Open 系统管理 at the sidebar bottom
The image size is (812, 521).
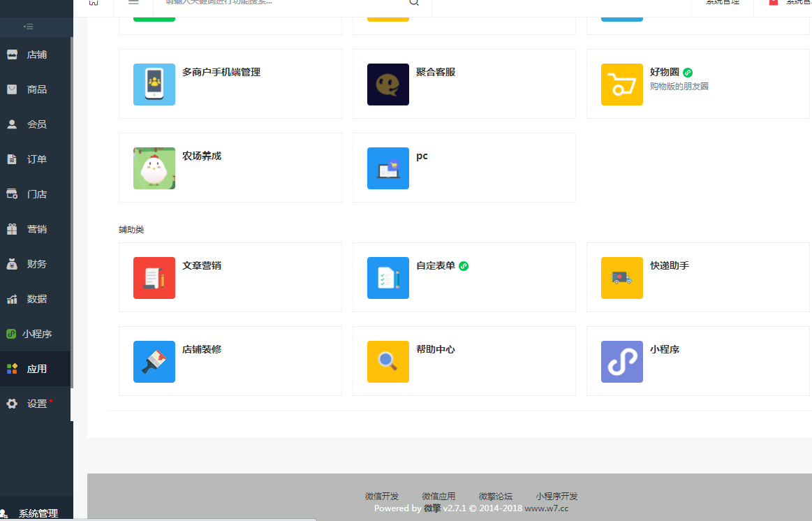click(36, 513)
